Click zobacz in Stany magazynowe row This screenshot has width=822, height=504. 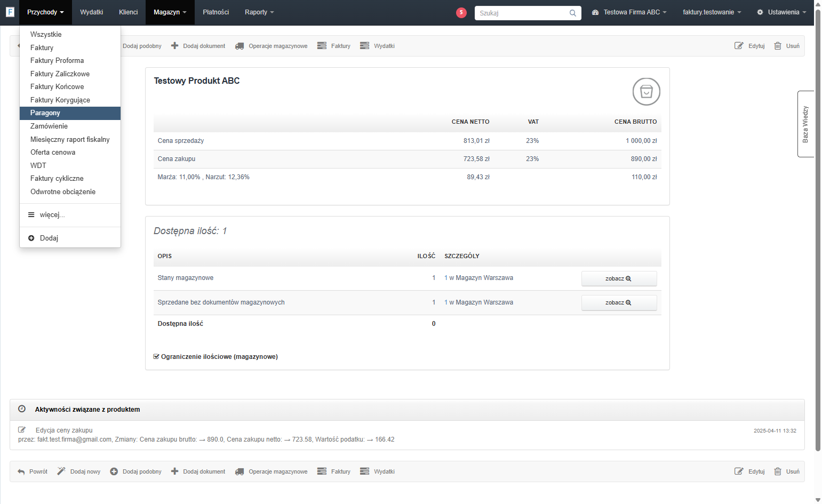click(x=619, y=278)
